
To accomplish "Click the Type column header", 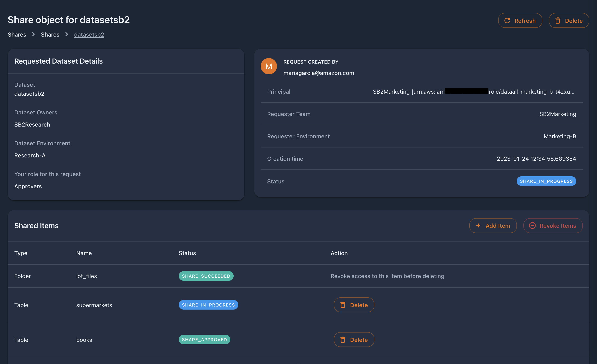I will pos(21,253).
